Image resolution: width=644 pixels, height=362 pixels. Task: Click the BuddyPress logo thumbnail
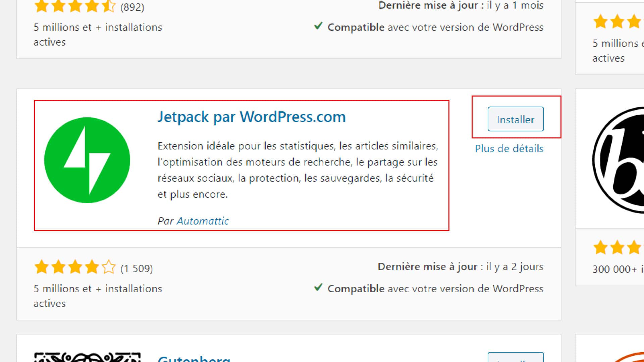coord(618,160)
